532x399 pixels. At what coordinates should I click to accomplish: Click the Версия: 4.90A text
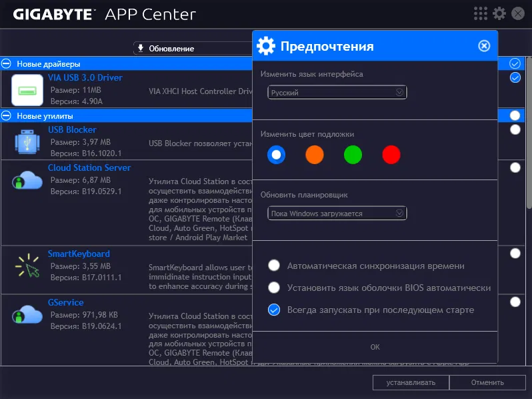pyautogui.click(x=77, y=101)
